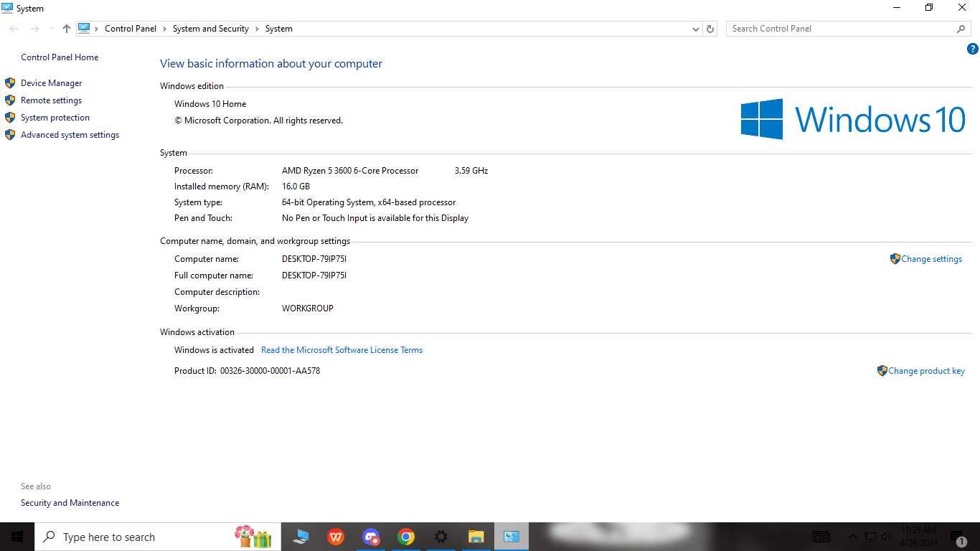Go up one level with the Up arrow
980x551 pixels.
click(x=67, y=29)
